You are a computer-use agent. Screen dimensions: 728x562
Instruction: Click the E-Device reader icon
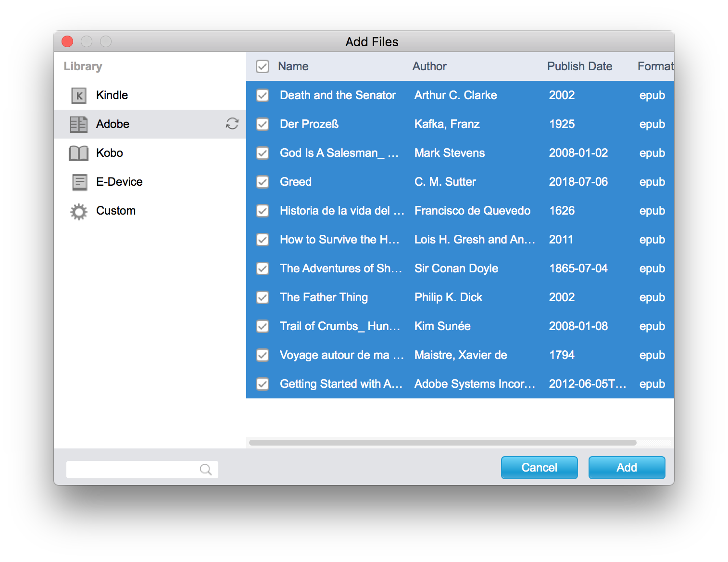79,182
